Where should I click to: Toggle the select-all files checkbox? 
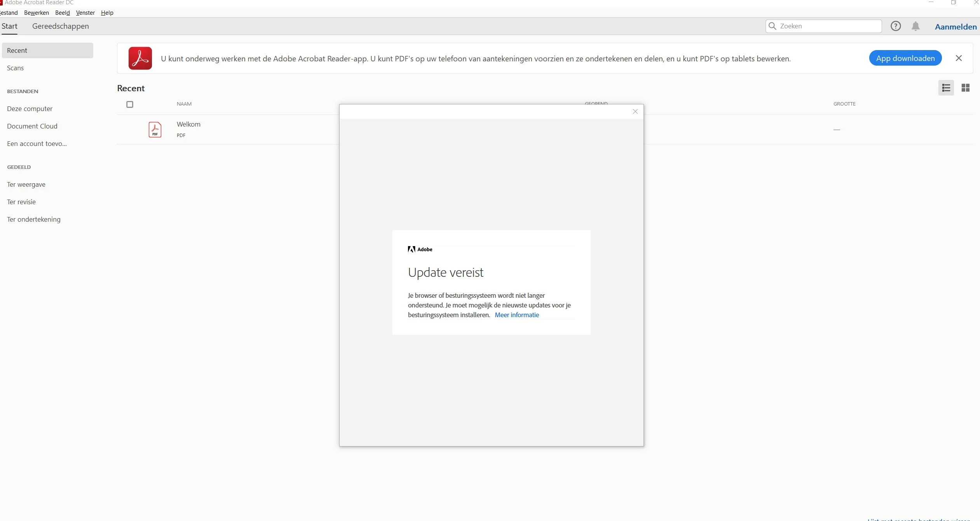tap(130, 104)
